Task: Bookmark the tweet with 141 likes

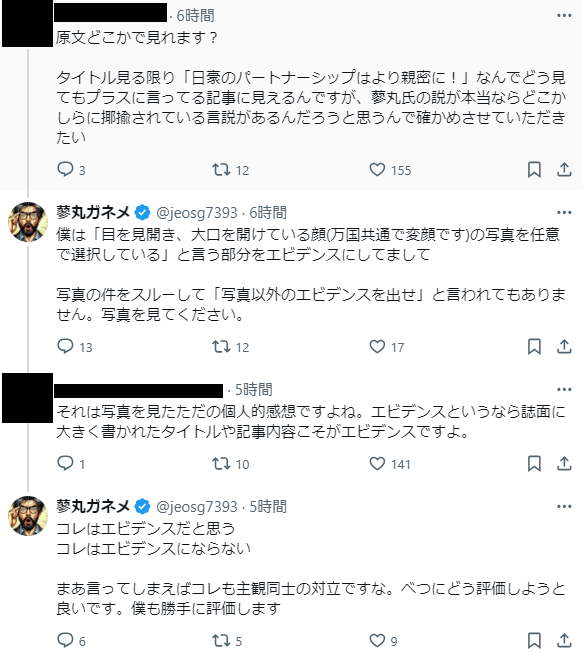Action: pyautogui.click(x=534, y=464)
